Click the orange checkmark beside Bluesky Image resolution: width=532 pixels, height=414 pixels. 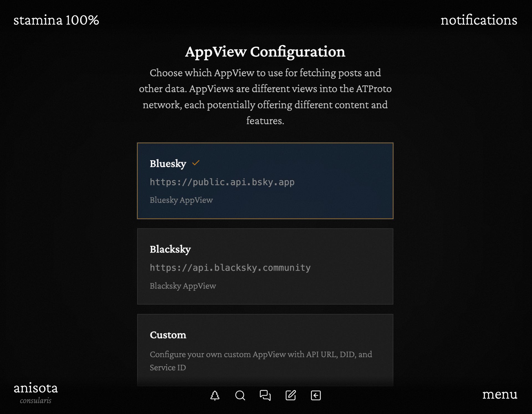coord(196,163)
